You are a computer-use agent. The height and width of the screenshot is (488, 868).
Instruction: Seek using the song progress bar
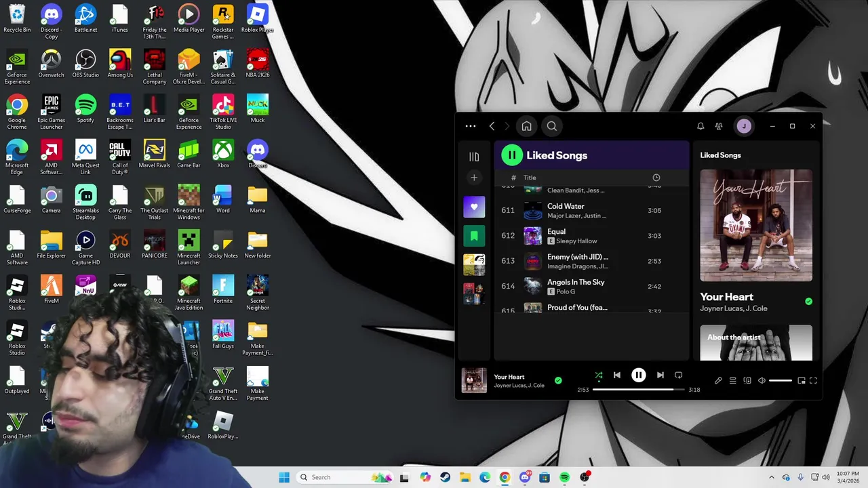click(637, 390)
